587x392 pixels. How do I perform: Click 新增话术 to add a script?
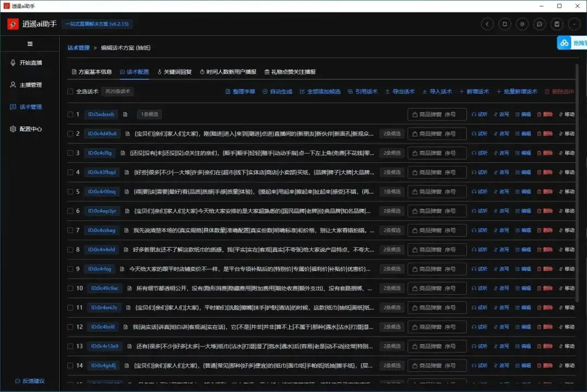click(x=474, y=91)
